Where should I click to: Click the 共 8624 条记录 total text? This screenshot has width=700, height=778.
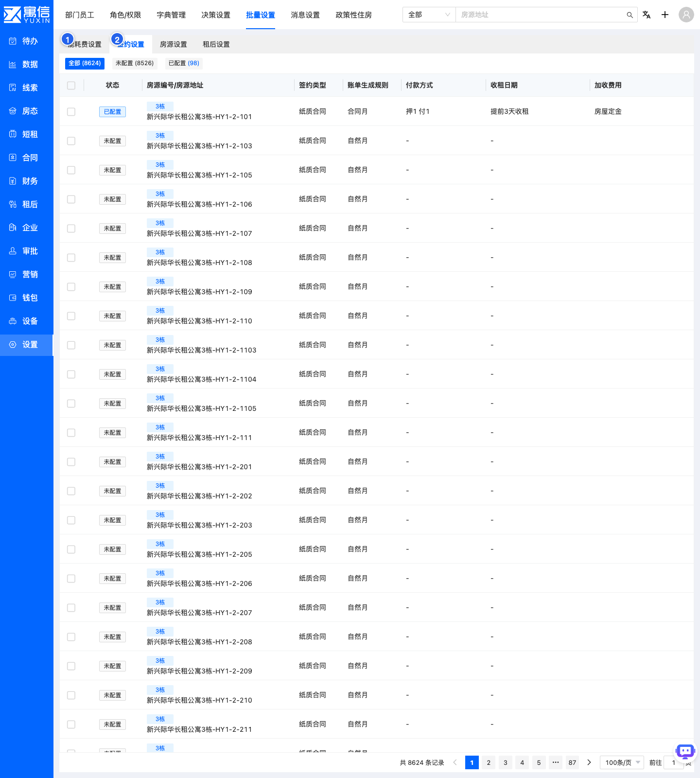tap(422, 762)
